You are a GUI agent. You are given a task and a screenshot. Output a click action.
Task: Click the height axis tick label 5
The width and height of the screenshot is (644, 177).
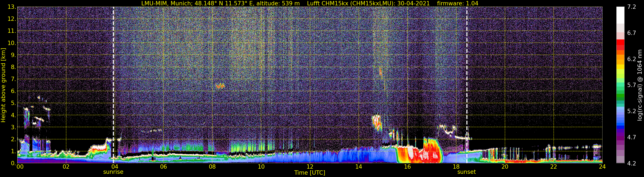(13, 103)
